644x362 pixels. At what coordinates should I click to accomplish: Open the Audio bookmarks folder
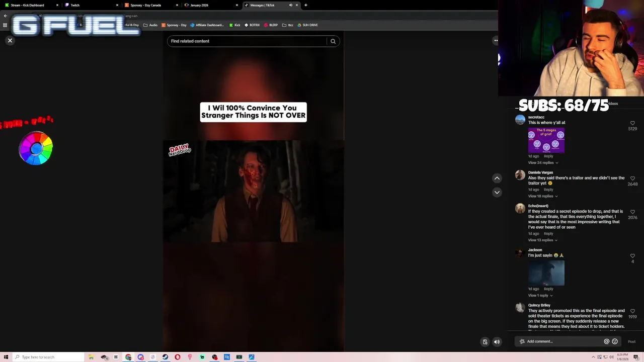[x=150, y=25]
